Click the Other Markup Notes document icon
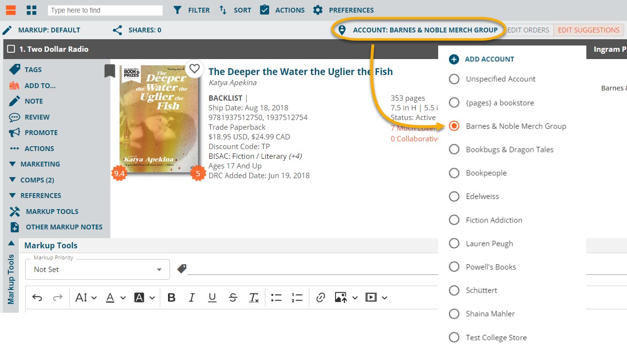627x364 pixels. [x=15, y=227]
